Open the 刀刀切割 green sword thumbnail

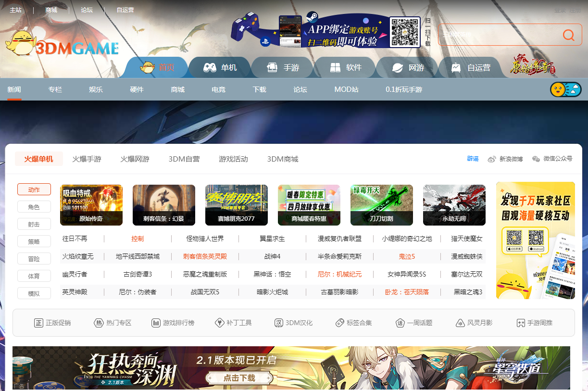pos(382,205)
